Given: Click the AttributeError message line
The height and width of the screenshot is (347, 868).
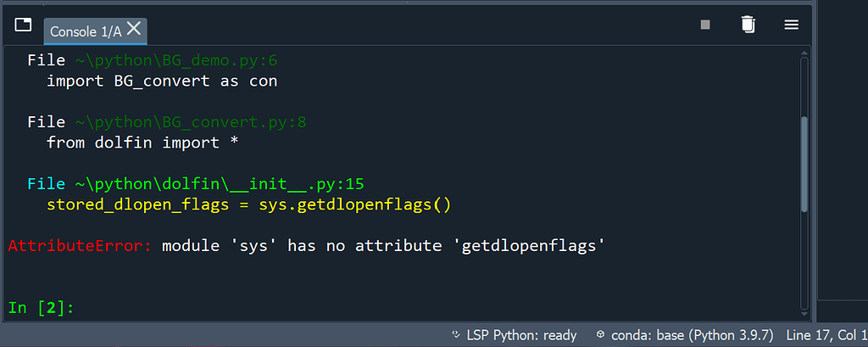Looking at the screenshot, I should pyautogui.click(x=305, y=246).
